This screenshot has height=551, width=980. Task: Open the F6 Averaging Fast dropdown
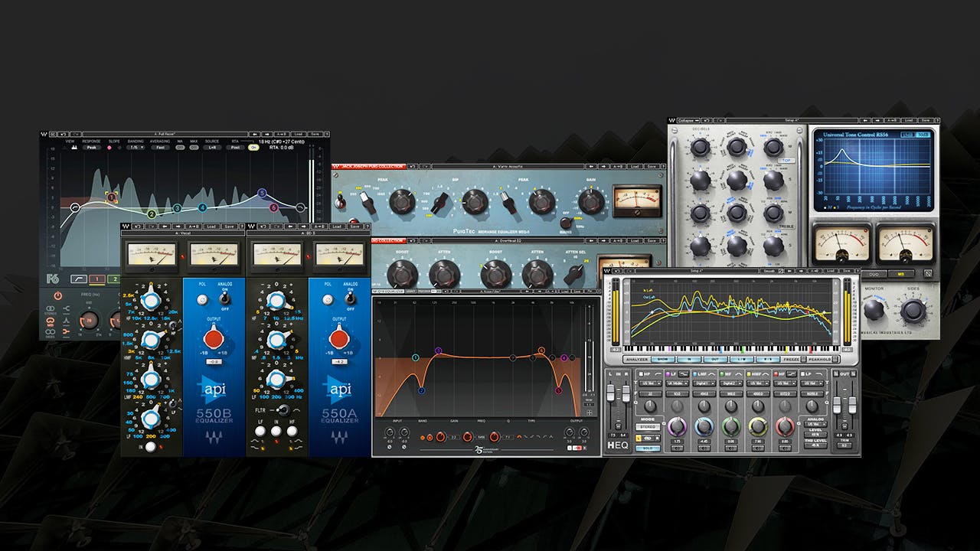pyautogui.click(x=160, y=148)
